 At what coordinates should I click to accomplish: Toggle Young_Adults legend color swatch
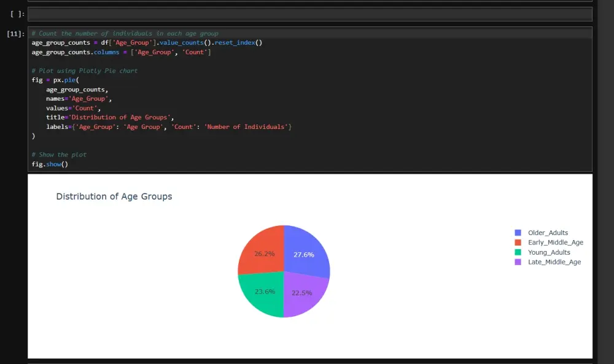tap(518, 252)
